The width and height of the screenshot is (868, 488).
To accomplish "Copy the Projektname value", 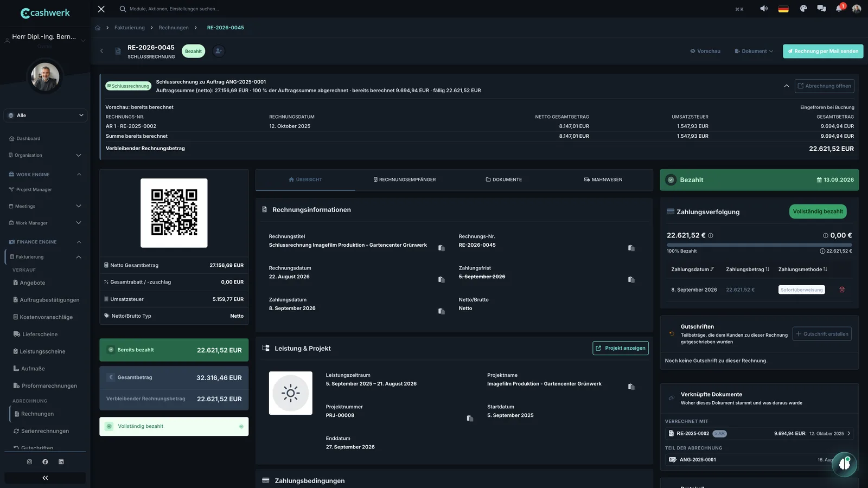I will pyautogui.click(x=631, y=387).
